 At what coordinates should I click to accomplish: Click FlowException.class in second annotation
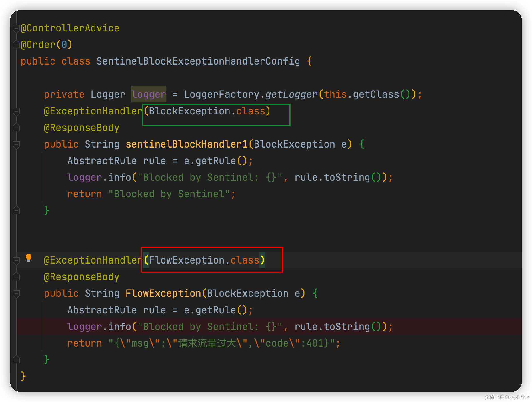point(204,260)
